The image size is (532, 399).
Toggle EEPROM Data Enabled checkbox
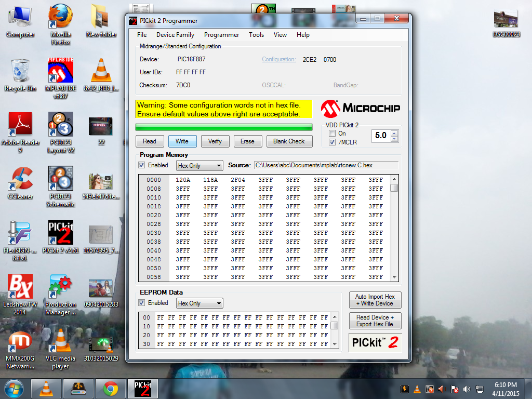click(142, 303)
